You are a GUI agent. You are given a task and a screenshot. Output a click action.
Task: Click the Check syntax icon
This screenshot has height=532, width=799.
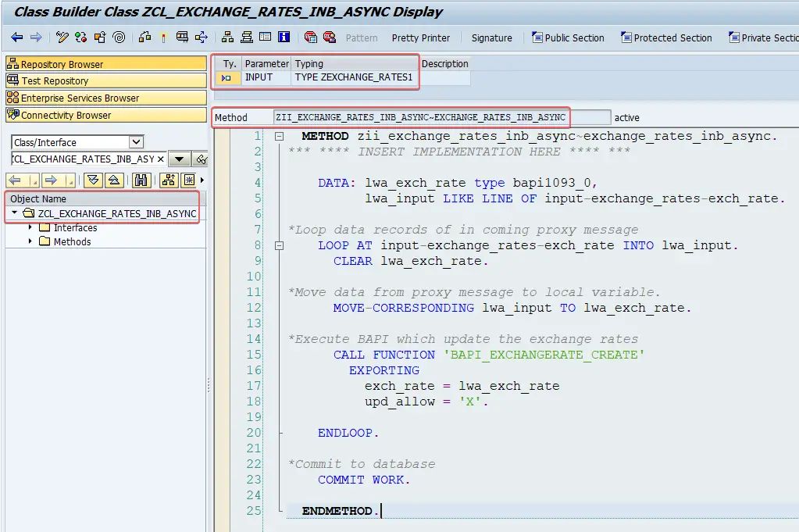144,37
